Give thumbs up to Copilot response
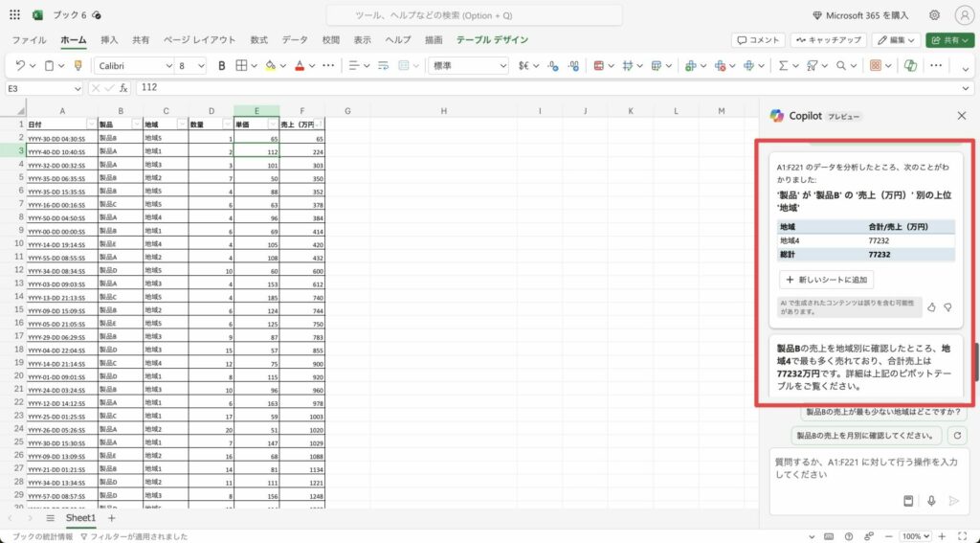Viewport: 980px width, 543px height. [931, 307]
